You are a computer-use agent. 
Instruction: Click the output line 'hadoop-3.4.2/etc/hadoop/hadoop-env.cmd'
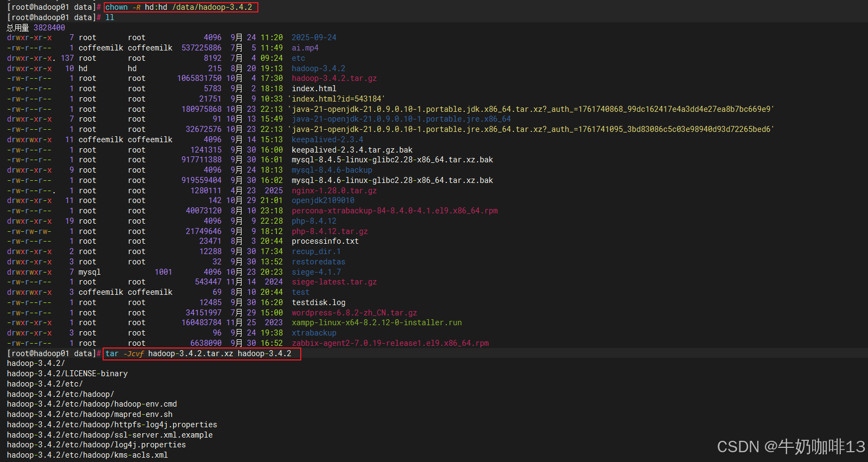click(92, 404)
